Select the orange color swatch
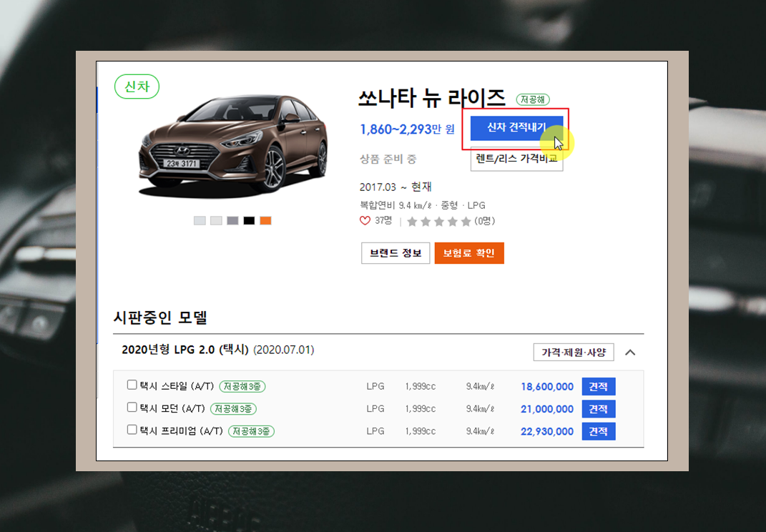Screen dimensions: 766x532 [x=266, y=221]
